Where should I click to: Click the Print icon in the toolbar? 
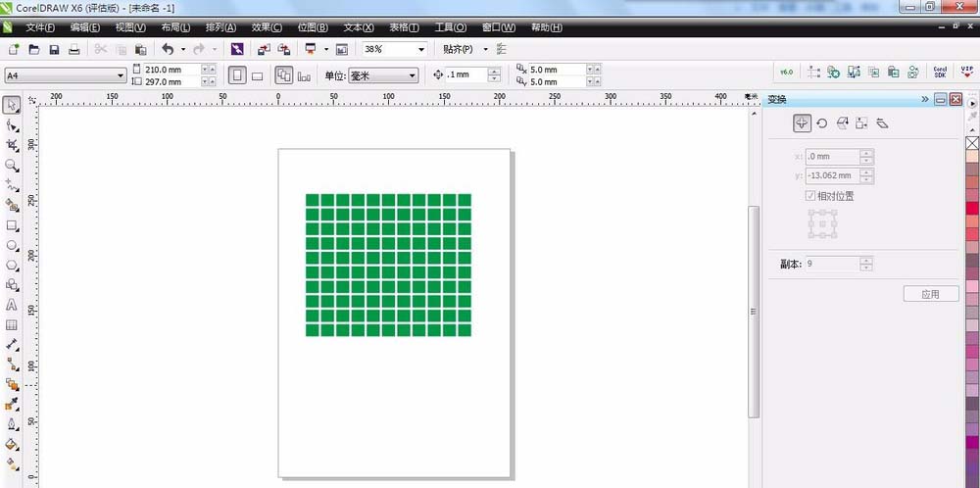click(x=74, y=49)
